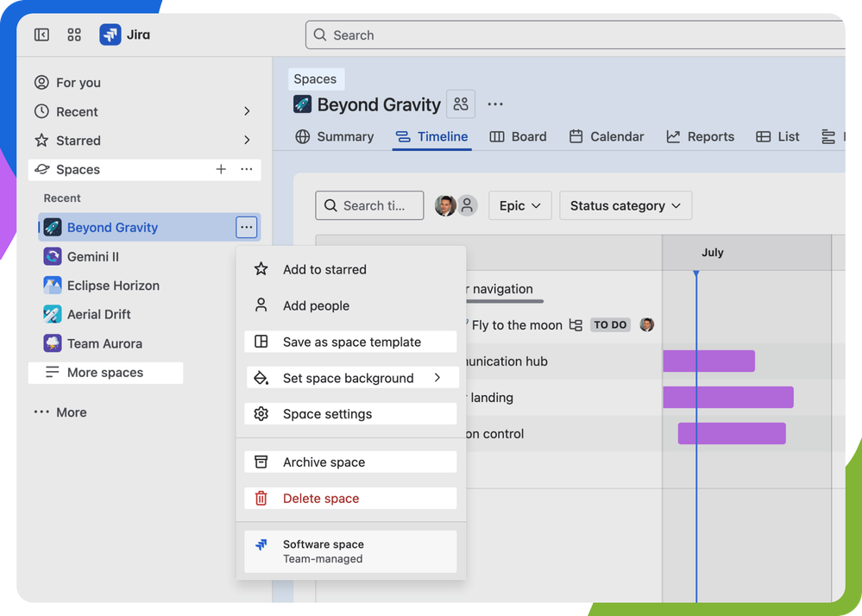Switch to the Summary tab
This screenshot has width=862, height=616.
click(x=334, y=137)
